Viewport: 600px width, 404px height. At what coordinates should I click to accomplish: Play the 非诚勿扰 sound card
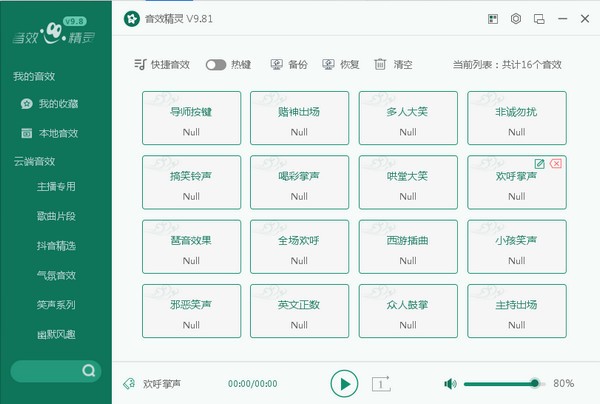coord(517,118)
